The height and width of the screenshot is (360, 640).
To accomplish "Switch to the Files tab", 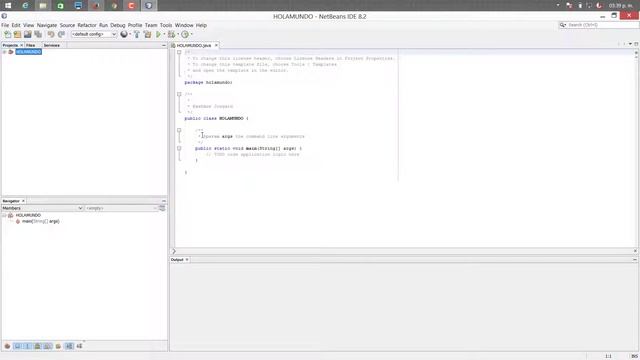I will tap(31, 45).
